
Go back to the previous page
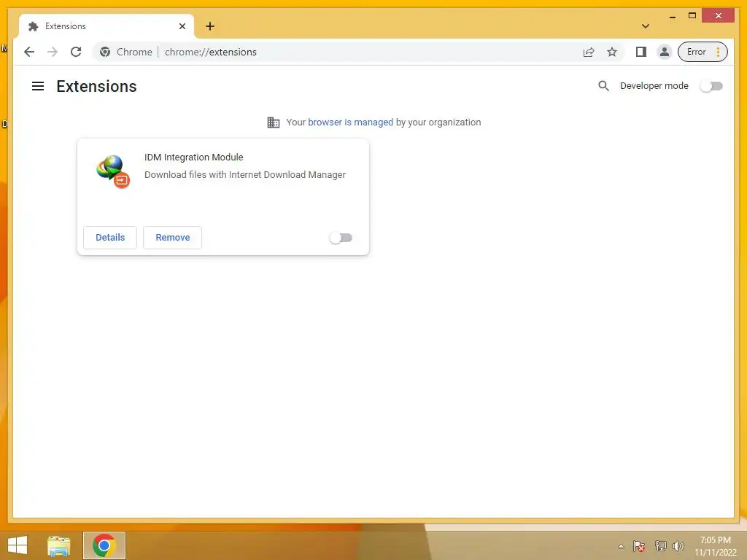pyautogui.click(x=29, y=52)
